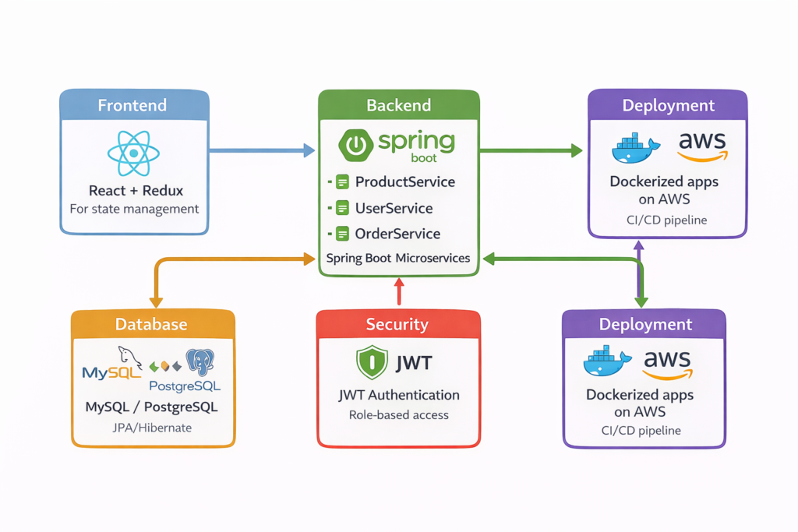Click the React atom logo

pos(133,153)
